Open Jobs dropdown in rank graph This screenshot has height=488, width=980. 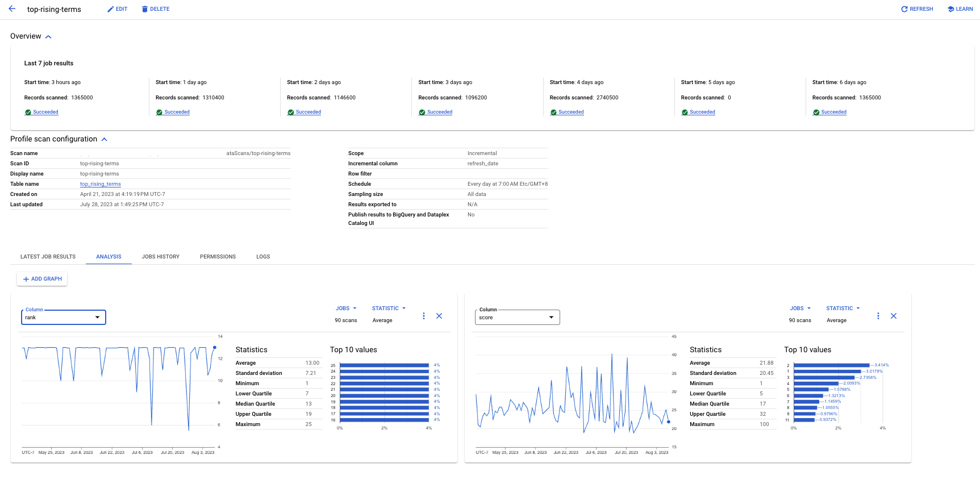pos(346,308)
